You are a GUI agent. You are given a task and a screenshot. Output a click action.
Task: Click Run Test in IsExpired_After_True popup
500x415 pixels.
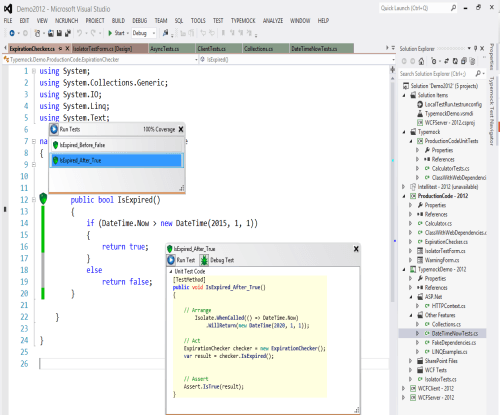[x=181, y=260]
